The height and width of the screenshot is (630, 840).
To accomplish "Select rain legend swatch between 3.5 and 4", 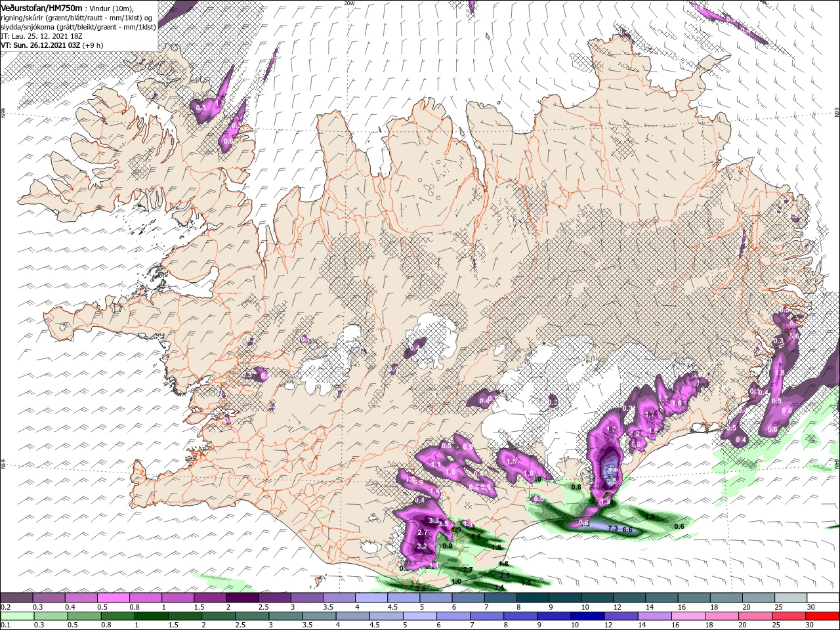I will pyautogui.click(x=318, y=616).
